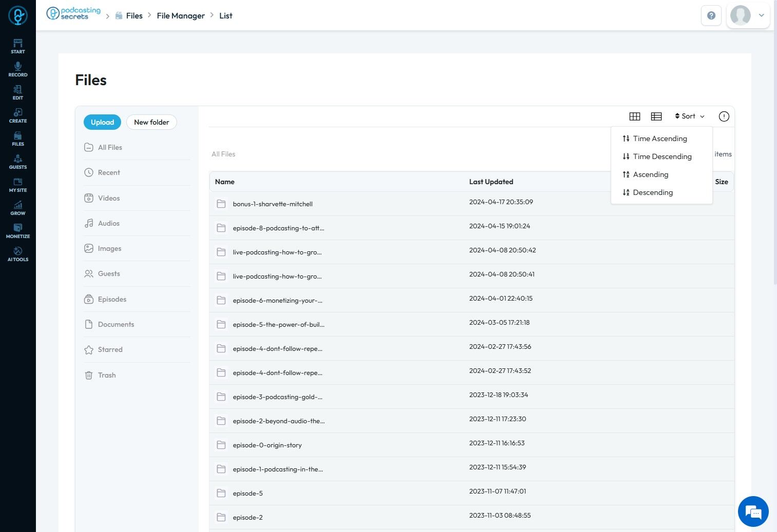The height and width of the screenshot is (532, 777).
Task: Click the folder icon for episode-5
Action: pyautogui.click(x=221, y=493)
